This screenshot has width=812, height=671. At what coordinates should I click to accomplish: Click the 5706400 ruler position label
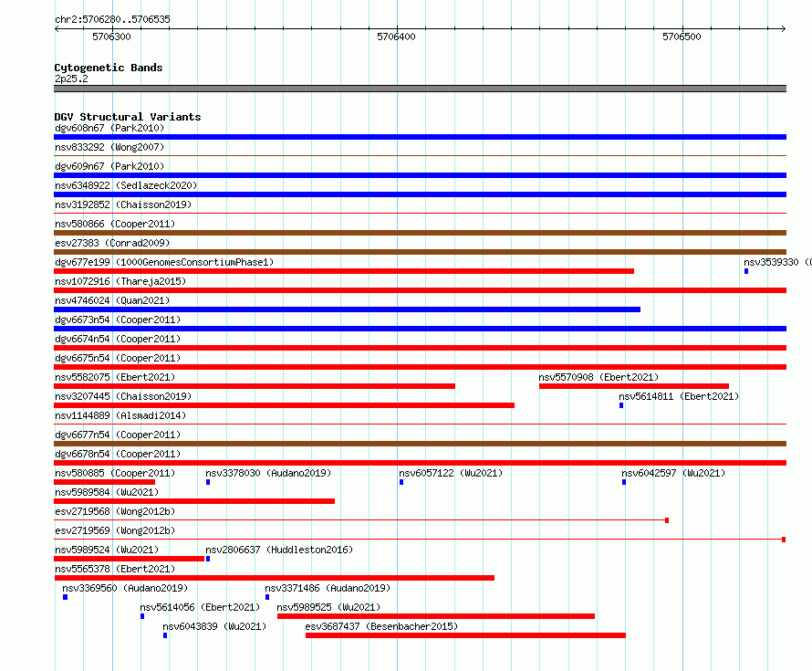click(x=396, y=37)
